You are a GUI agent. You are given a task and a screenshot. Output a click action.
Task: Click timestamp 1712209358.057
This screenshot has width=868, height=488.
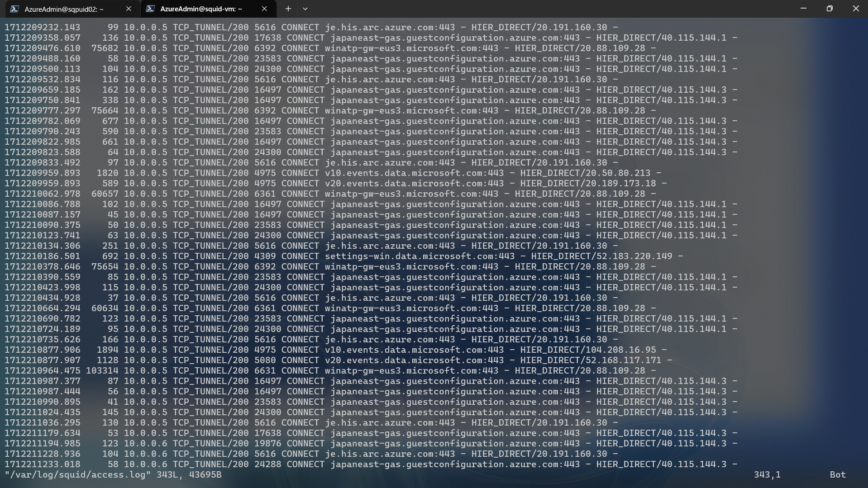pyautogui.click(x=43, y=38)
